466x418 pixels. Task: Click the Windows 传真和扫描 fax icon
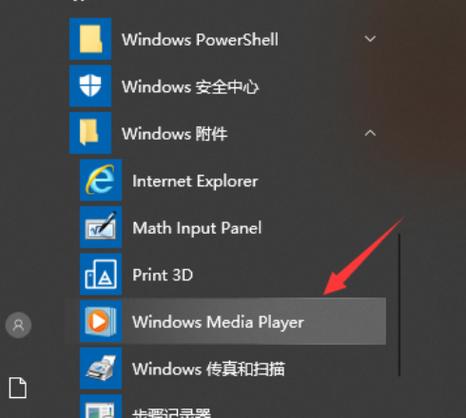click(101, 368)
